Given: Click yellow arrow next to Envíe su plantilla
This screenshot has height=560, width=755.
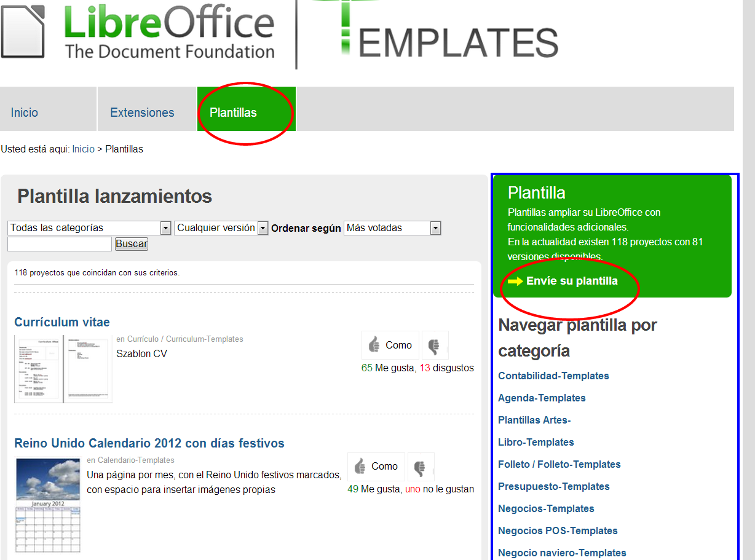Looking at the screenshot, I should pos(515,281).
